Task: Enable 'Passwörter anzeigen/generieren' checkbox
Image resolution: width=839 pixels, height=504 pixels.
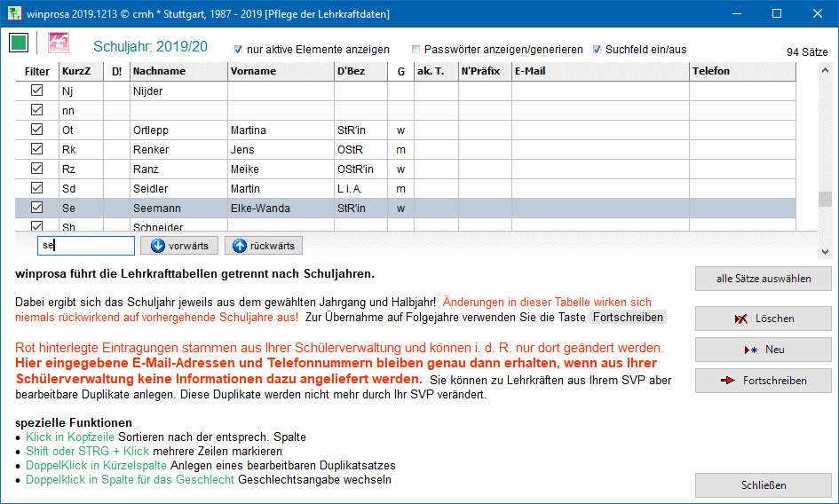Action: tap(416, 50)
